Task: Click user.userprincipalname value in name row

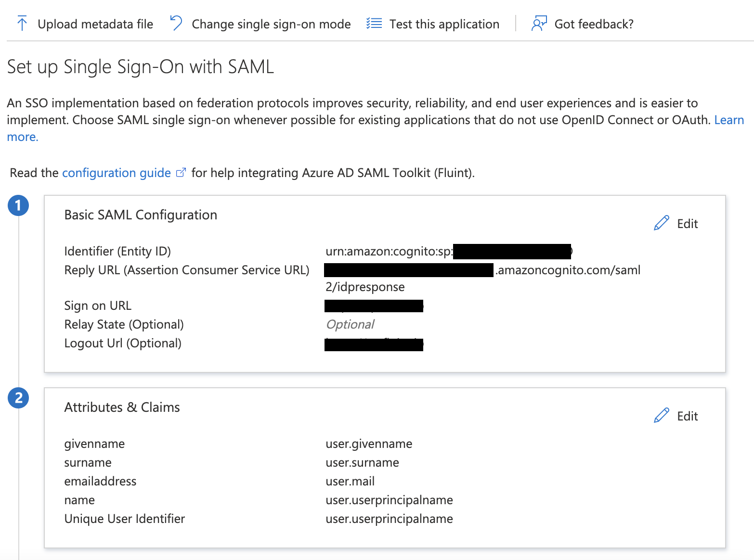Action: [389, 500]
